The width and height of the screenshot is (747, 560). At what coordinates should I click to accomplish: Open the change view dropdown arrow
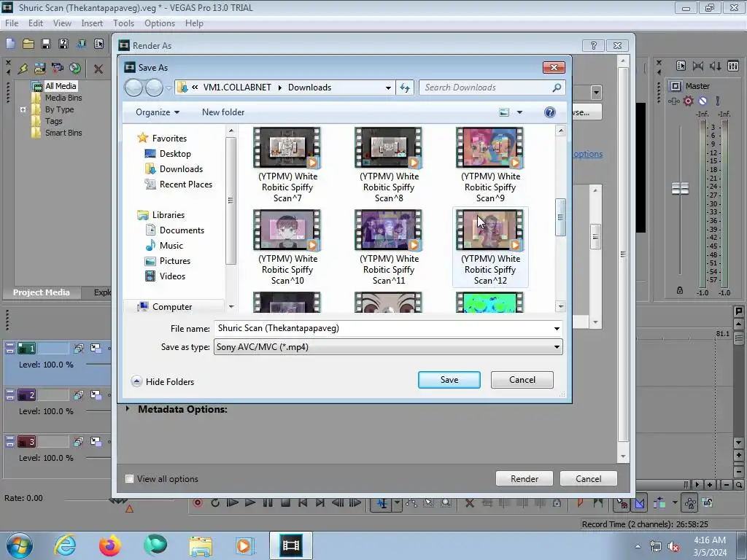[x=519, y=112]
